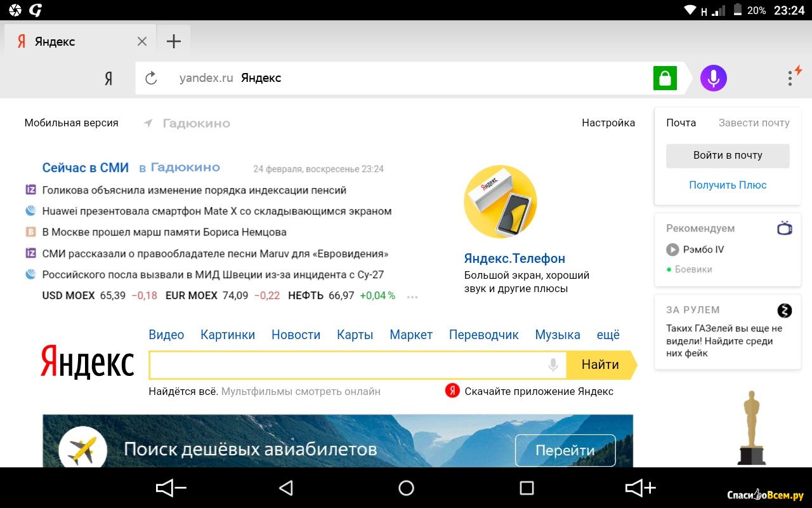Tap Oscar statuette icon

[x=752, y=428]
